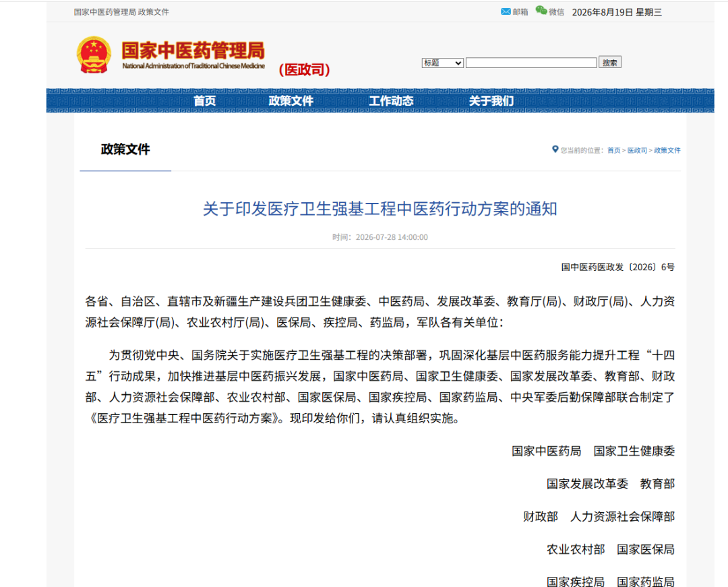Image resolution: width=728 pixels, height=587 pixels.
Task: Click 国家中医药管理局 site title banner
Action: point(193,55)
